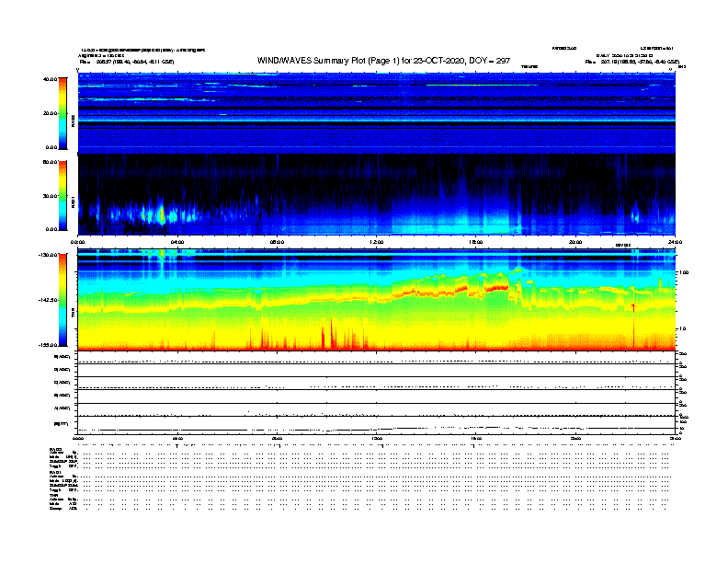Click the TNR vertical axis label

pyautogui.click(x=74, y=314)
